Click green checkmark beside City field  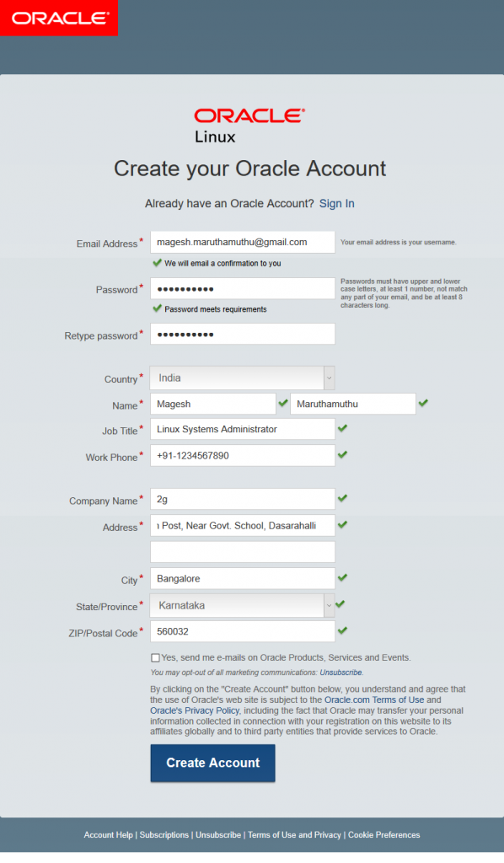click(x=342, y=579)
